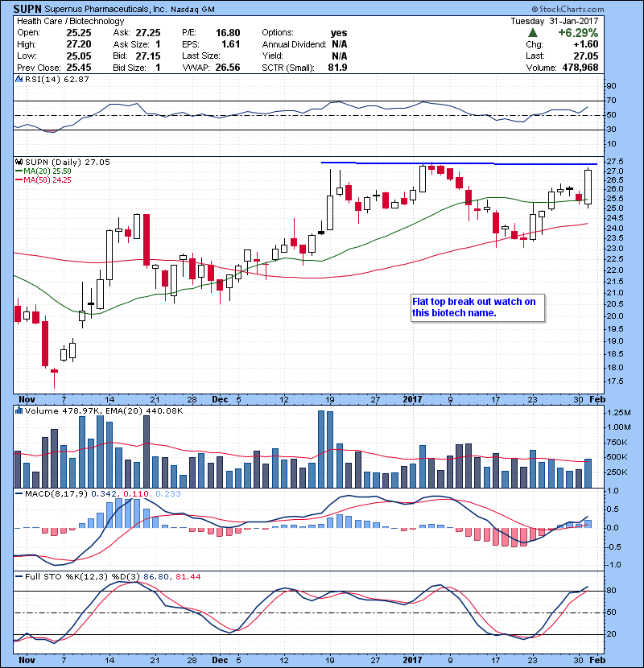Click the 2017 label under the price chart
The image size is (644, 668).
point(412,400)
